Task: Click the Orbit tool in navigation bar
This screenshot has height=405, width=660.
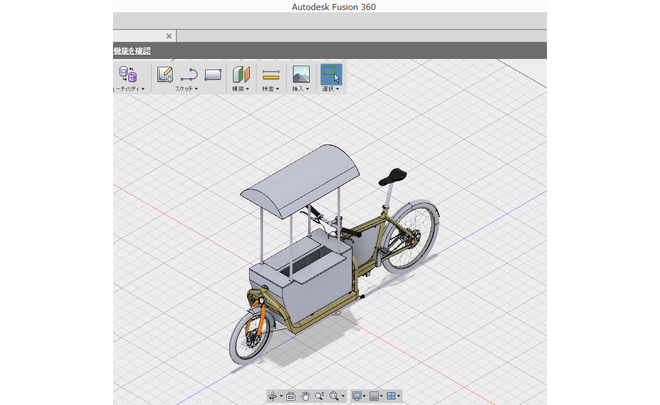Action: pos(273,397)
